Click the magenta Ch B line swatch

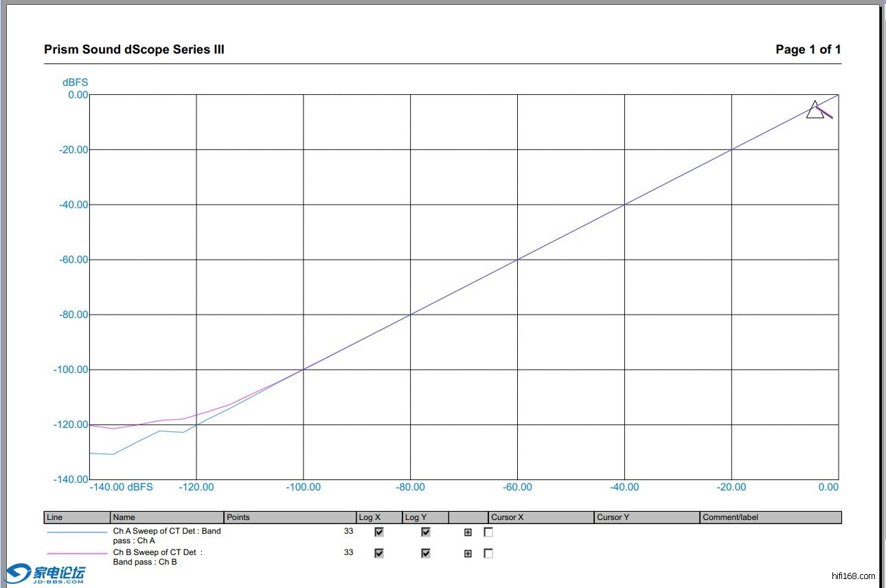76,554
